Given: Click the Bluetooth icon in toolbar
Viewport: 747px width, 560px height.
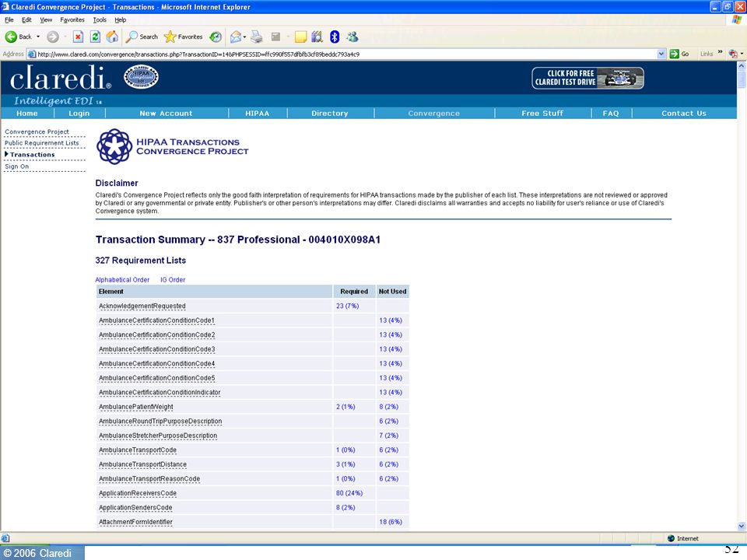Looking at the screenshot, I should coord(335,37).
